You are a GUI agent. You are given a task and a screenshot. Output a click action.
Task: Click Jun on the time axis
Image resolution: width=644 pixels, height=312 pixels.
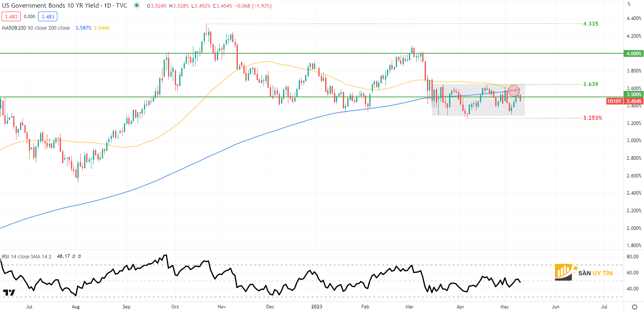[556, 307]
